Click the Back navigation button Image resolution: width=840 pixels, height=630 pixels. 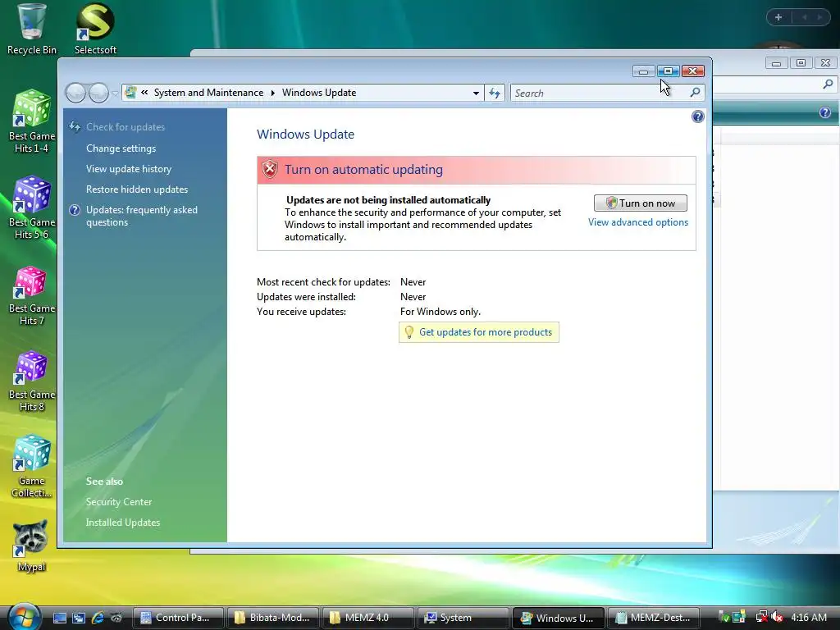tap(75, 94)
